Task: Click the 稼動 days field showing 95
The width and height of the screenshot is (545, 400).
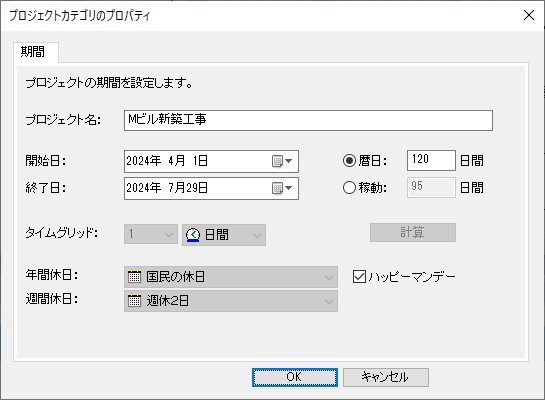Action: (x=431, y=187)
